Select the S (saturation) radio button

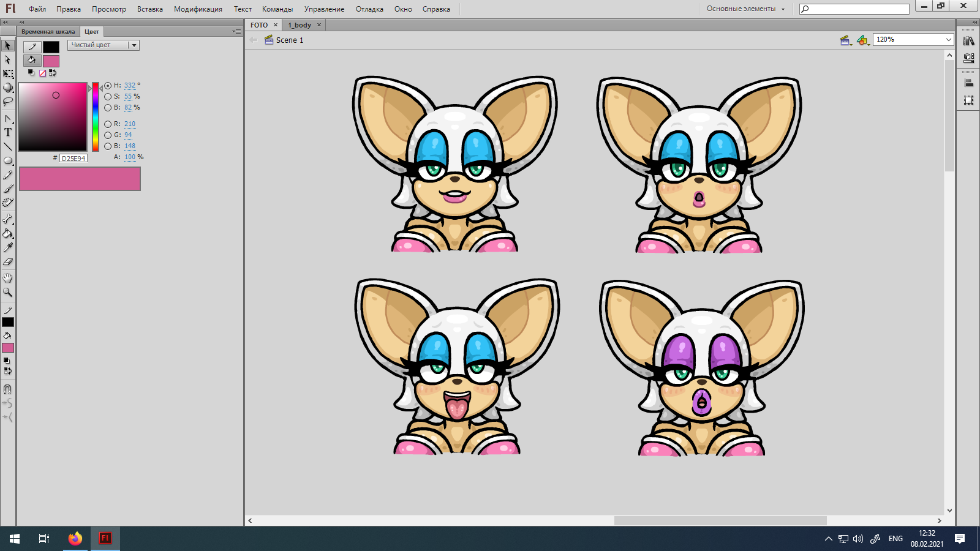pos(108,97)
